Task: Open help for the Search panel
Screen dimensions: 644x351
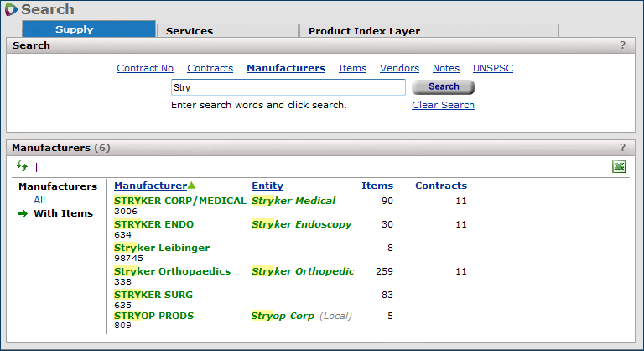Action: pyautogui.click(x=622, y=45)
